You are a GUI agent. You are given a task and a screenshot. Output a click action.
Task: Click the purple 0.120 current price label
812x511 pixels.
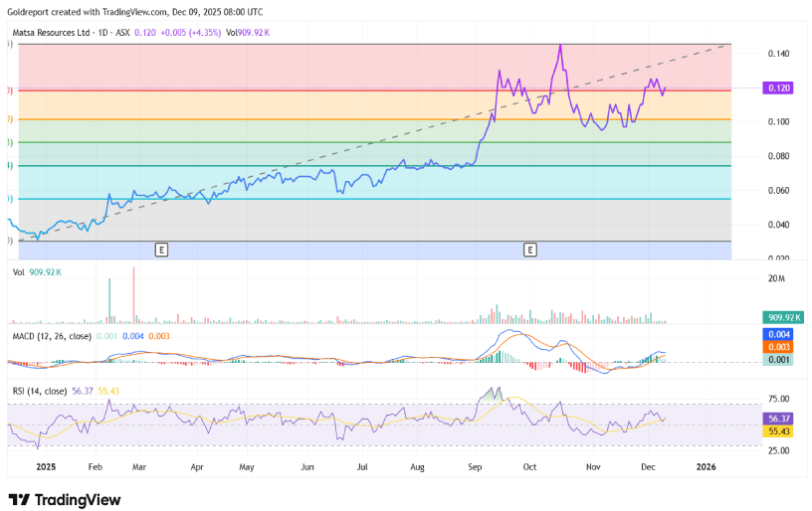pyautogui.click(x=777, y=88)
